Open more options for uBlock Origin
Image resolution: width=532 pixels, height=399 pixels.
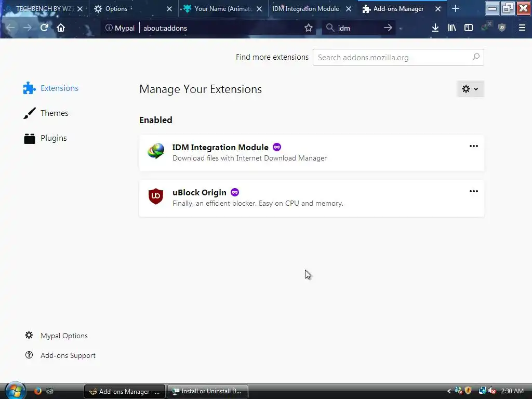474,191
